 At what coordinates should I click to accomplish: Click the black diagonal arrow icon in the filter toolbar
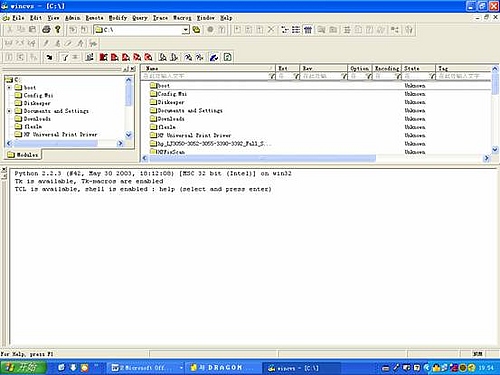click(50, 57)
